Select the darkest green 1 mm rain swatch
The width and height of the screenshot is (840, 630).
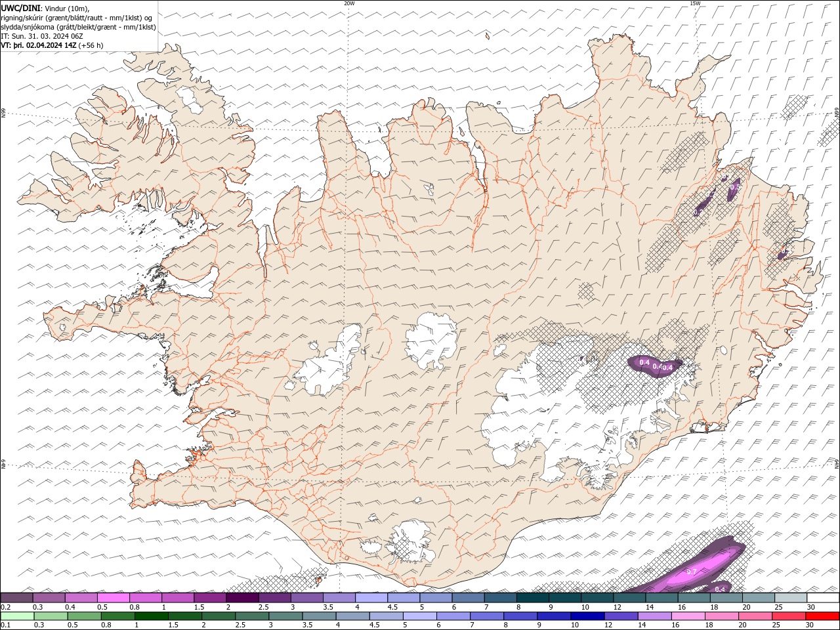152,616
